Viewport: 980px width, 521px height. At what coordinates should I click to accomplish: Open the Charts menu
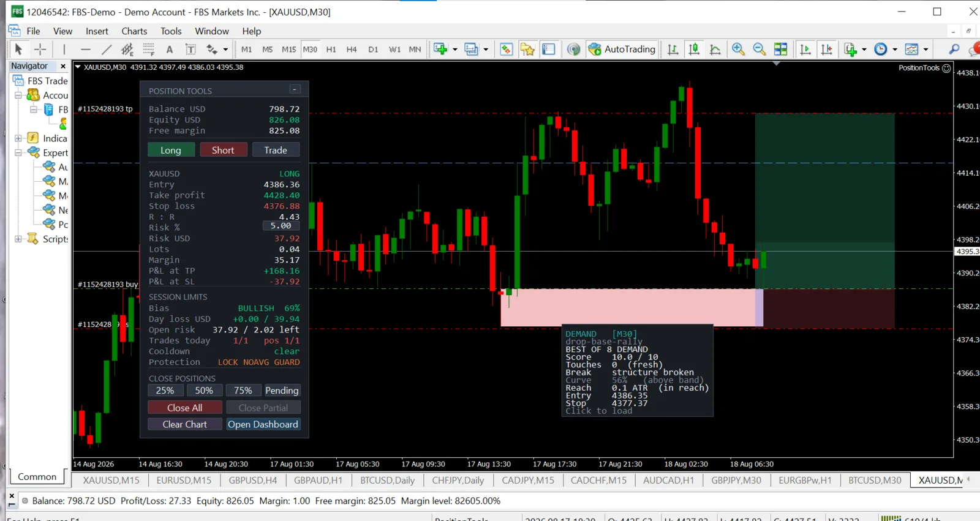coord(134,31)
